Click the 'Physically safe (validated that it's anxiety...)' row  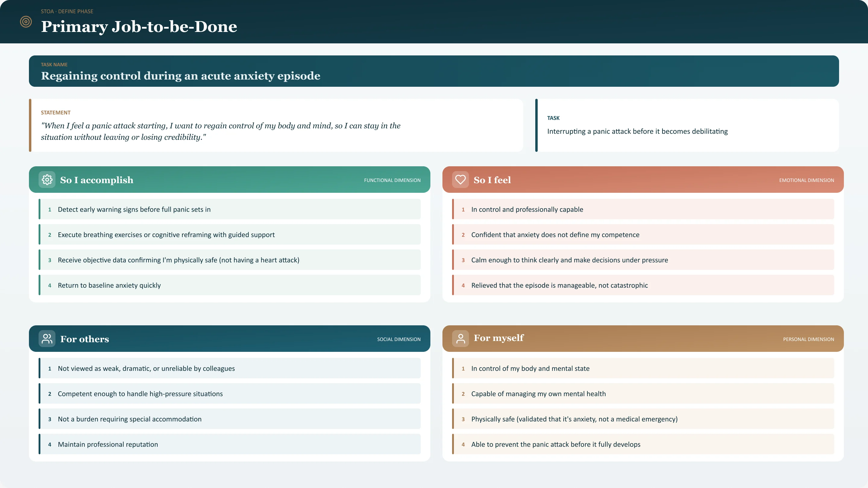click(643, 419)
